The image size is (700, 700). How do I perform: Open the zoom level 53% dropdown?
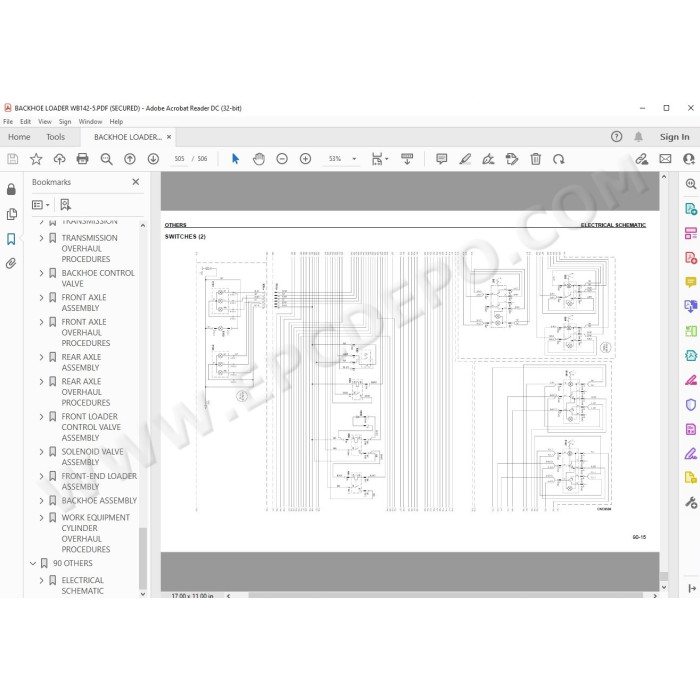(x=354, y=159)
